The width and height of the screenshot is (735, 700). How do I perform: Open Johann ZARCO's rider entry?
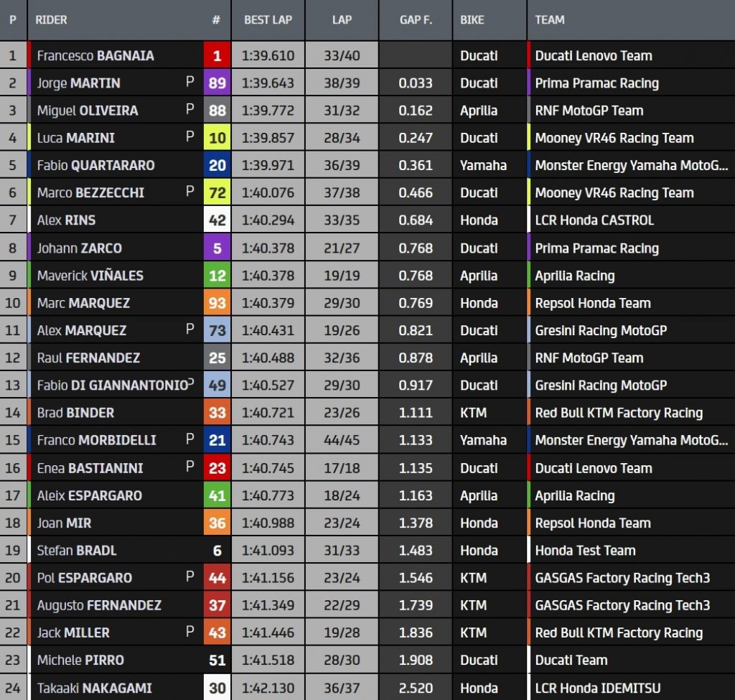pos(80,248)
